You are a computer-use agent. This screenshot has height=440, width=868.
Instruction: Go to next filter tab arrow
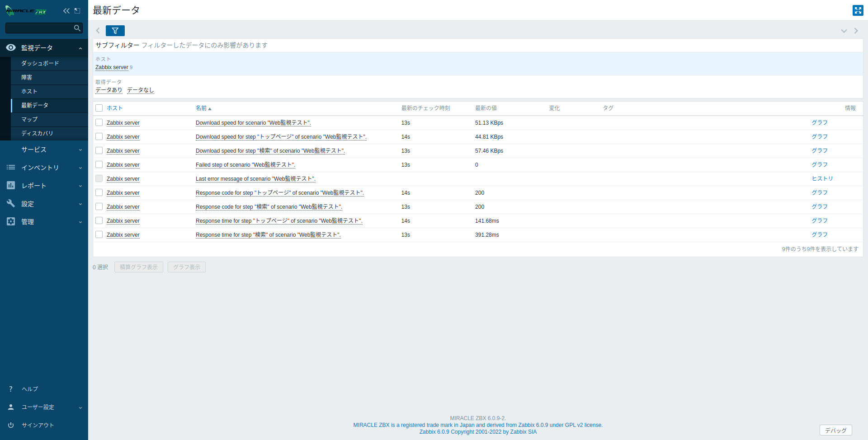pyautogui.click(x=856, y=31)
